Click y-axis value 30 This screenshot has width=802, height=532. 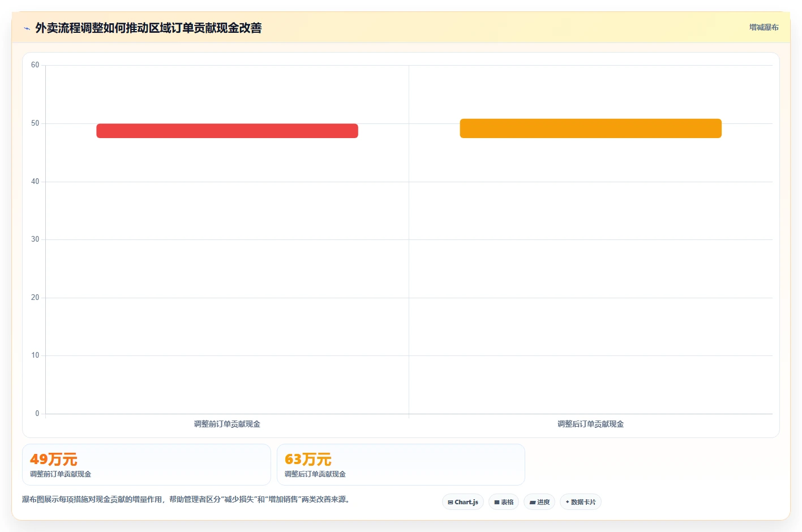(35, 239)
